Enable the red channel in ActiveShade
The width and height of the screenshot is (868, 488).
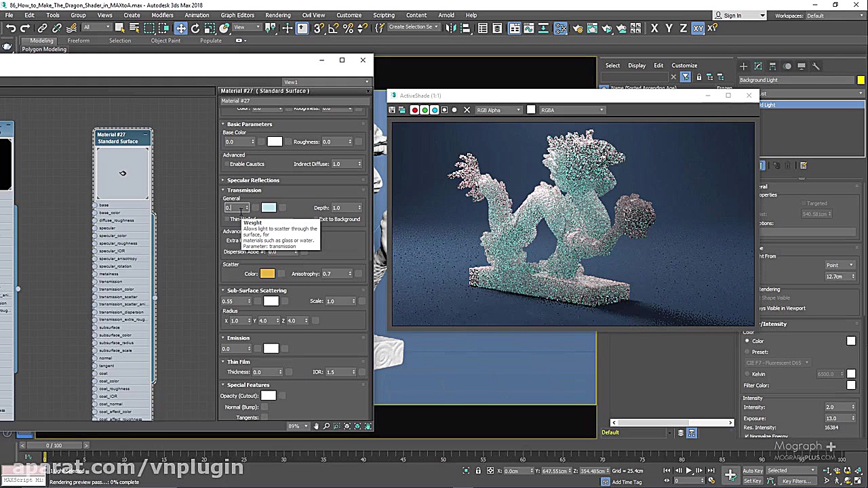tap(414, 110)
